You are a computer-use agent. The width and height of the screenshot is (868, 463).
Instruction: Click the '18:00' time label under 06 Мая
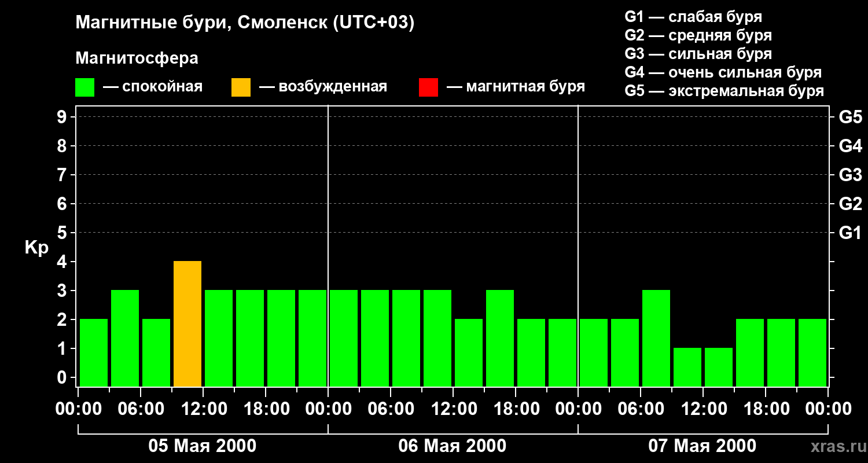point(516,409)
